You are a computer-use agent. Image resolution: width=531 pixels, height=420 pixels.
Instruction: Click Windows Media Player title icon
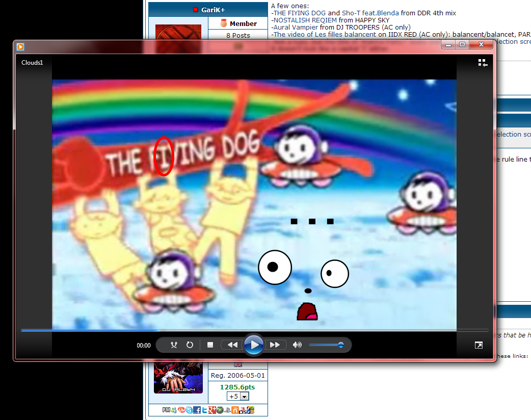20,47
